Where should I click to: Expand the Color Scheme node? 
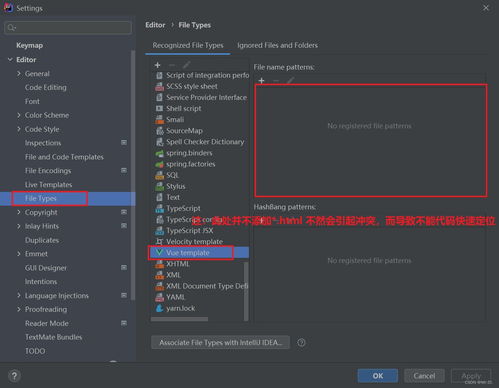click(19, 115)
